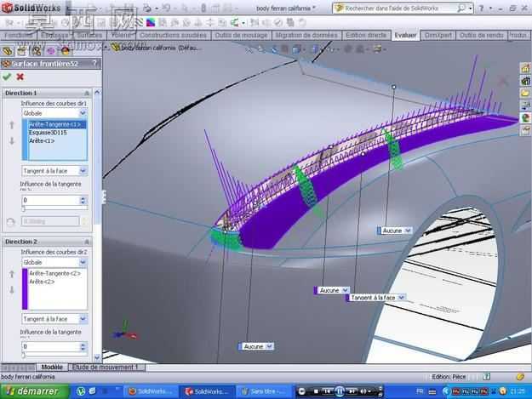Screen dimensions: 532x399
Task: Open the 'Aucune' callout dropdown at bottom of viewport
Action: tap(269, 346)
